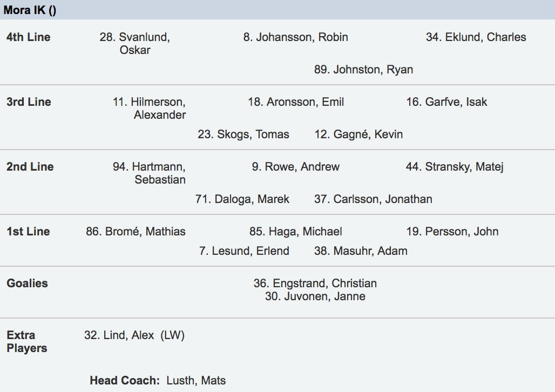Select 16. Garfve, Isak

point(446,102)
